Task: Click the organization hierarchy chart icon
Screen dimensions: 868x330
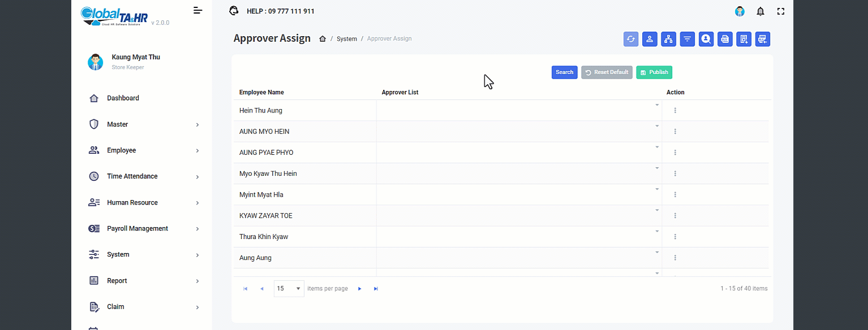Action: coord(668,39)
